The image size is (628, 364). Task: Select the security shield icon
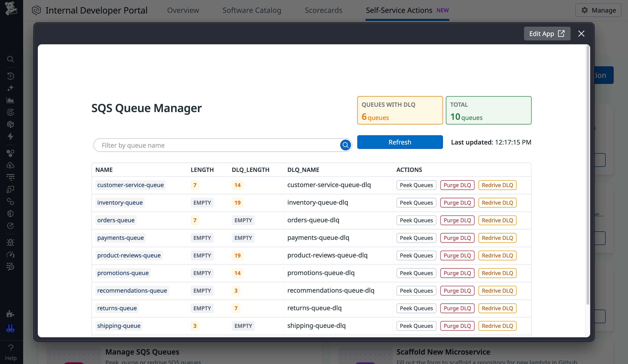coord(10,213)
